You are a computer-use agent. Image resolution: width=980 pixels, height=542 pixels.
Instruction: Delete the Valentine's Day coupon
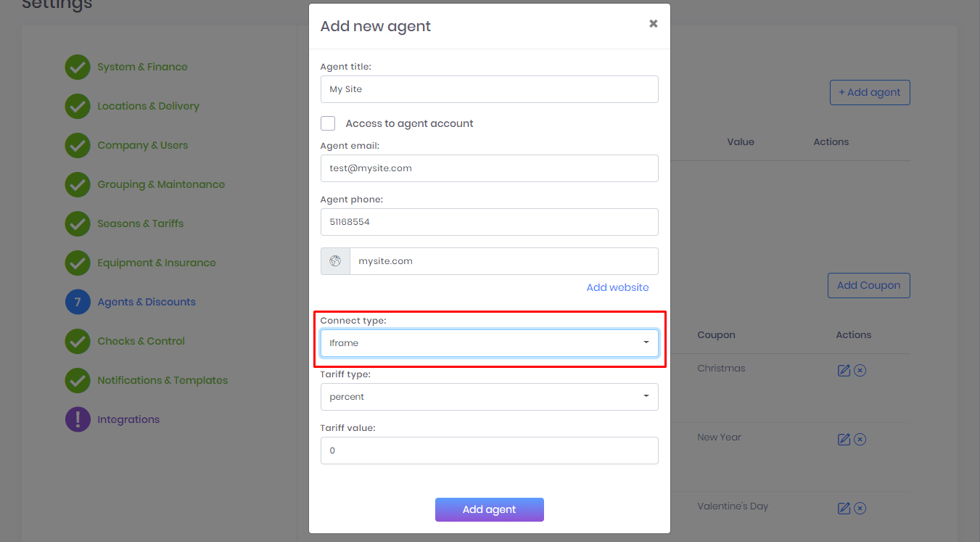pyautogui.click(x=860, y=508)
